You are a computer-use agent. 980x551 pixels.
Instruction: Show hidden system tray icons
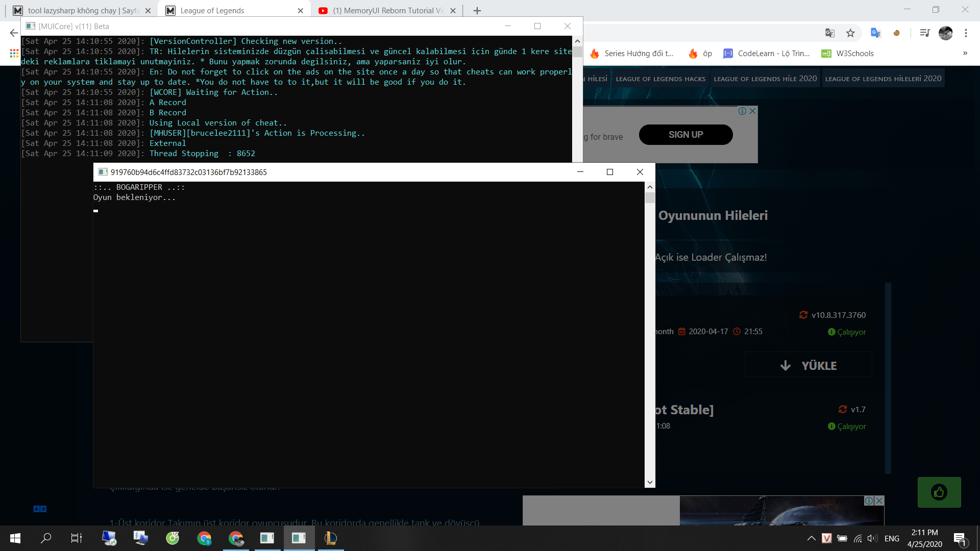811,538
